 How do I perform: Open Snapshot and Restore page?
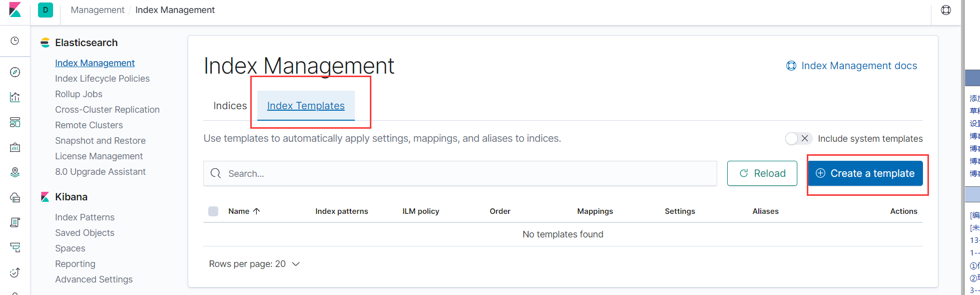tap(100, 141)
